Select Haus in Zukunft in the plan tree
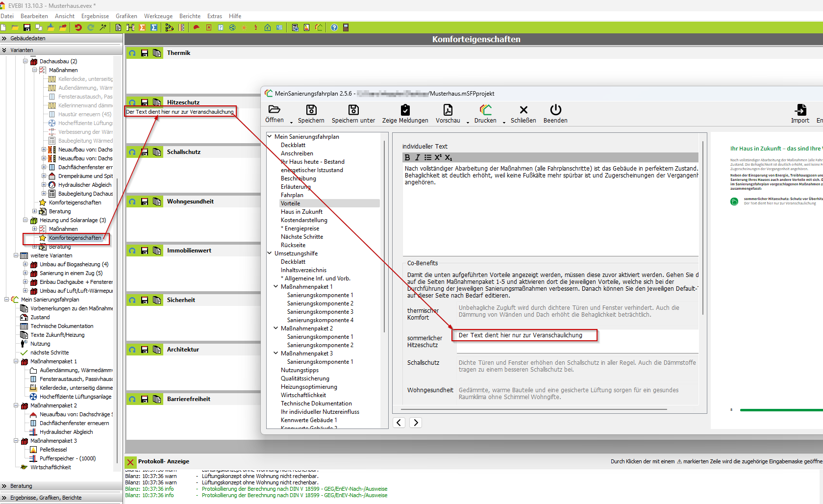Viewport: 823px width, 504px height. (301, 212)
